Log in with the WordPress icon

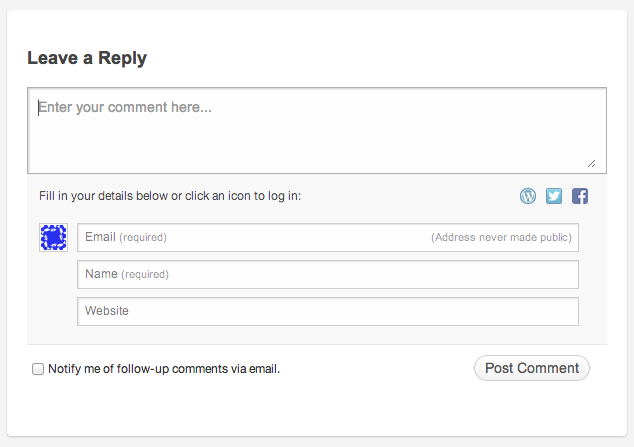[x=528, y=196]
